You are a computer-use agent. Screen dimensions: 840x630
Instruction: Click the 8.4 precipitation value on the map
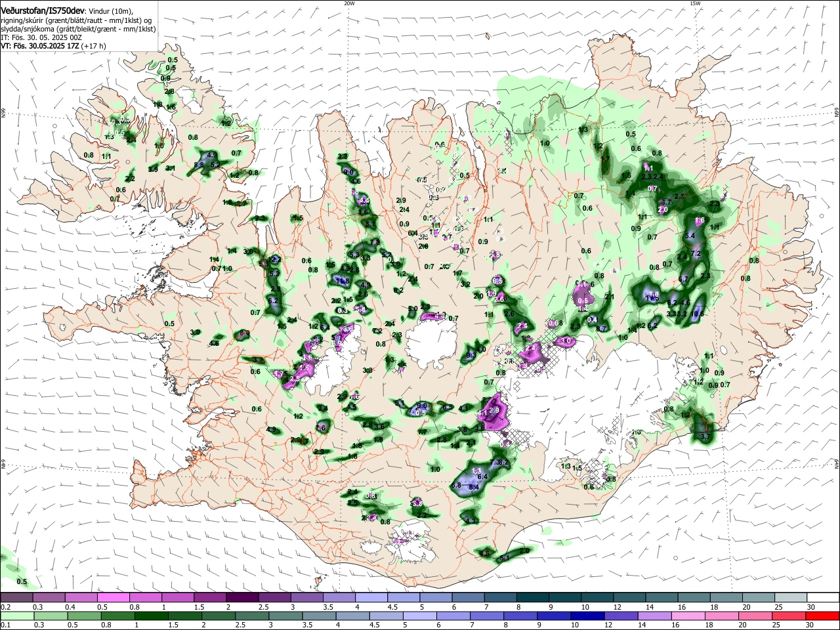tap(474, 487)
